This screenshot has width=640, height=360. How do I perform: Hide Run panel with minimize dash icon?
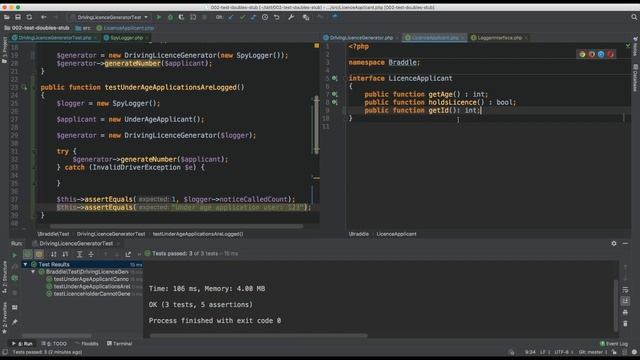625,243
